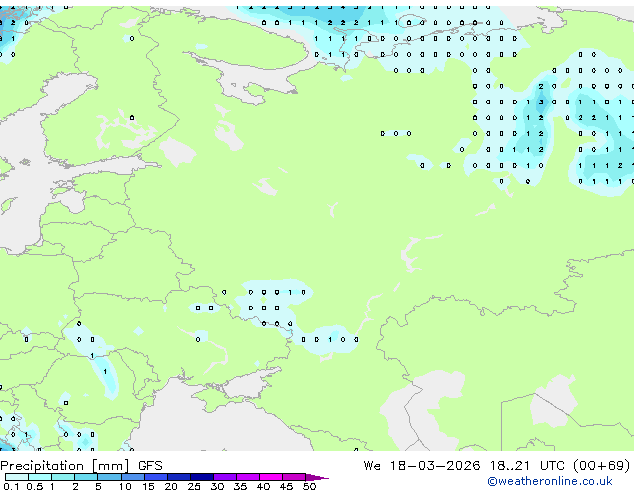Click the arrow tip beyond the 50 legend mark
This screenshot has height=490, width=634.
tap(317, 477)
